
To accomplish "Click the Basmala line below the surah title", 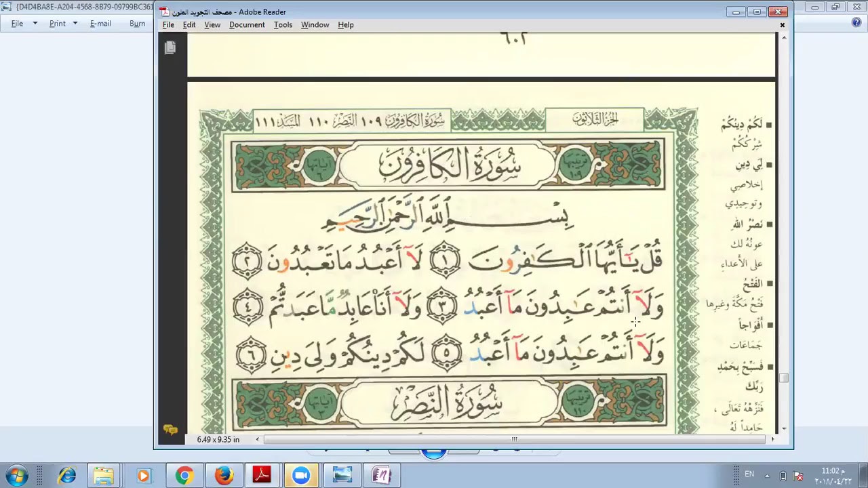I will [448, 214].
